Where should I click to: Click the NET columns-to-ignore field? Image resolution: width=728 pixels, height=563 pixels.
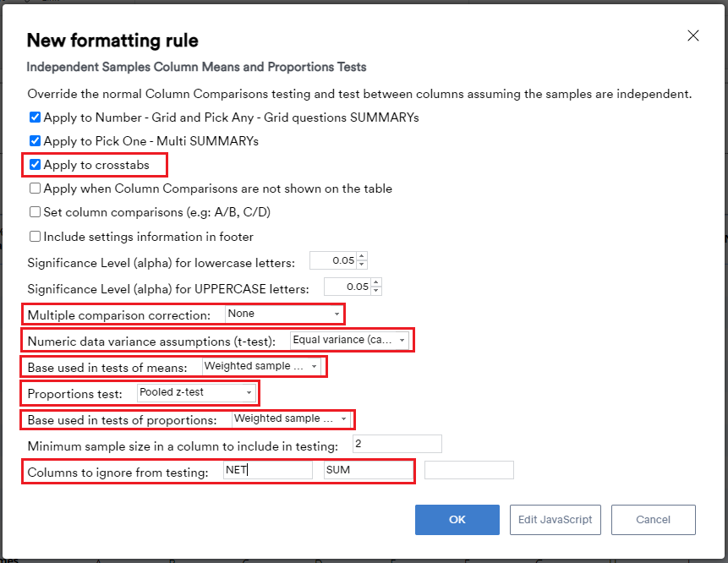coord(267,470)
